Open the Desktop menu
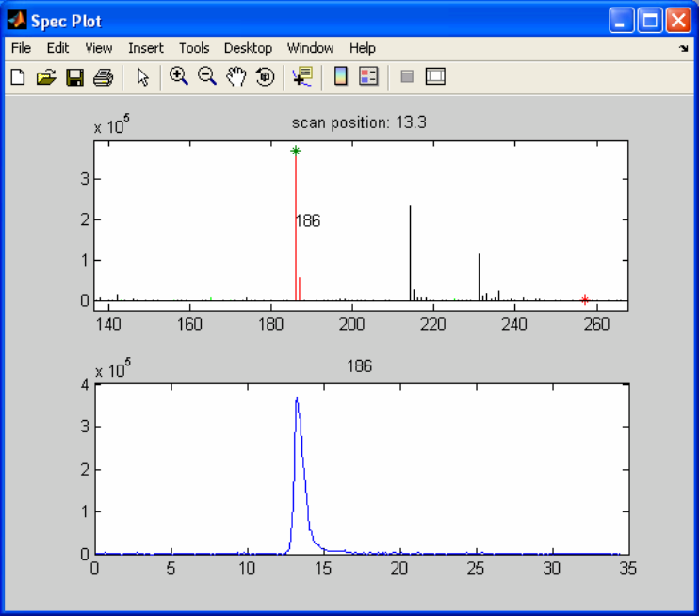 (248, 48)
